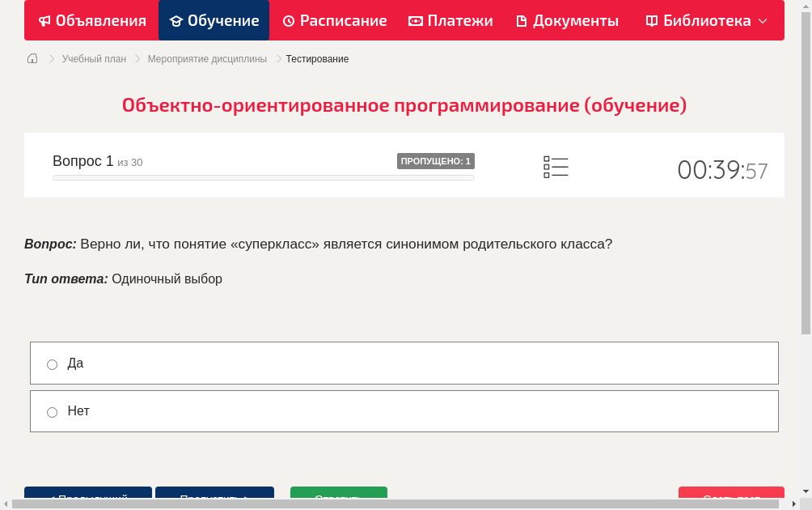Image resolution: width=812 pixels, height=510 pixels.
Task: Click the graduation cap icon on Обучение
Action: click(178, 20)
